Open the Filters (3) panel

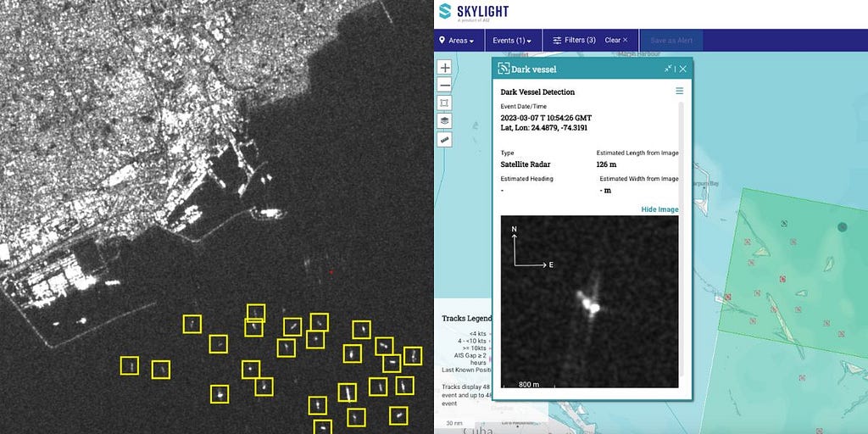(x=574, y=40)
